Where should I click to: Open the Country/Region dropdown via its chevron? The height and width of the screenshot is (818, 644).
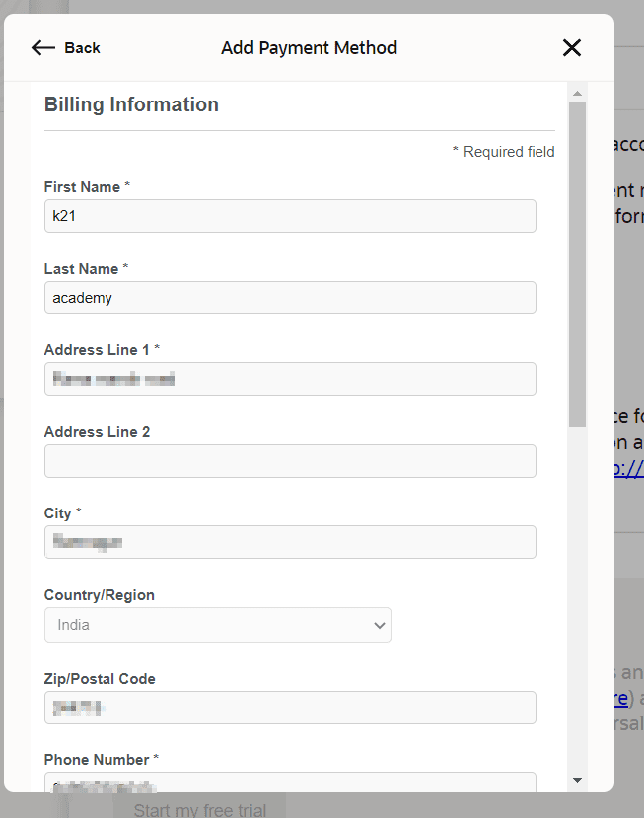tap(379, 625)
